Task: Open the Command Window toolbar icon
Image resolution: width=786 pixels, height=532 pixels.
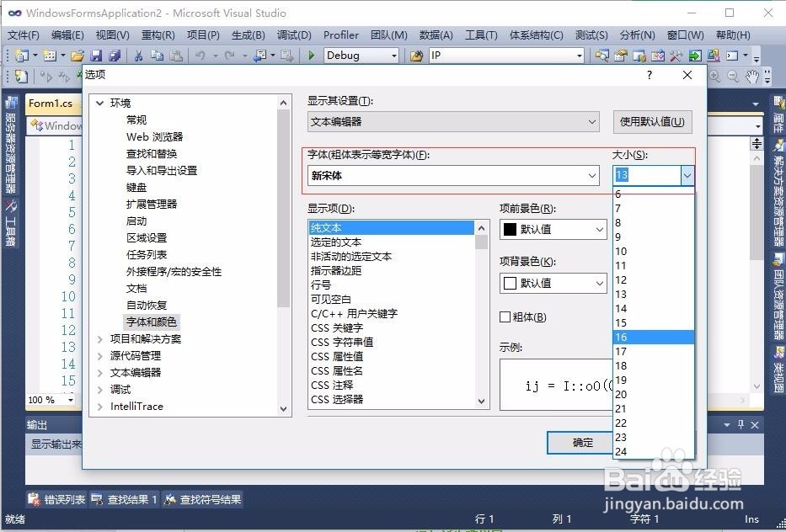Action: pyautogui.click(x=732, y=56)
